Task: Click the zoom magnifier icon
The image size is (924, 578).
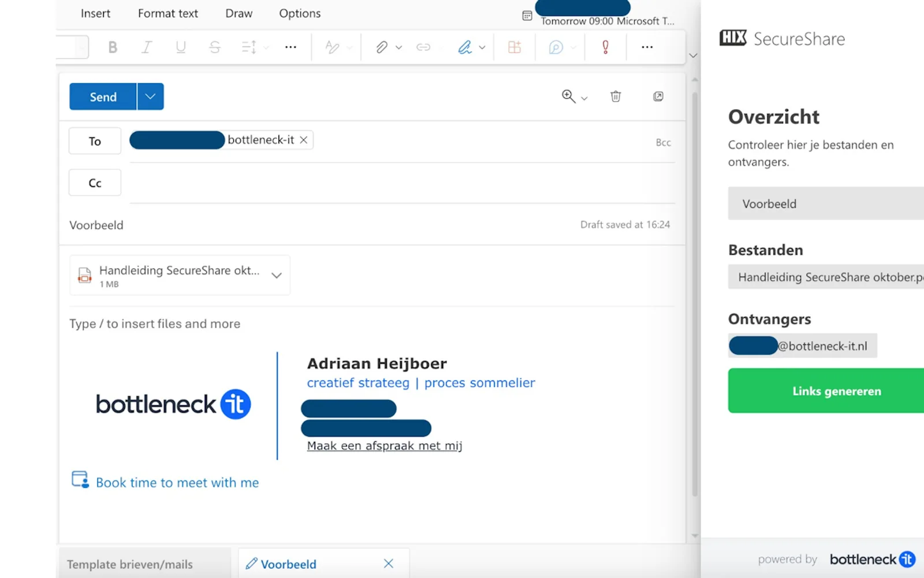Action: [x=568, y=97]
